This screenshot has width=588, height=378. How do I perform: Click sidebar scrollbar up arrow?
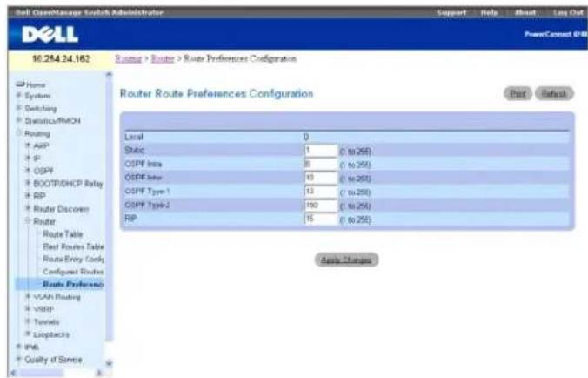pos(109,74)
